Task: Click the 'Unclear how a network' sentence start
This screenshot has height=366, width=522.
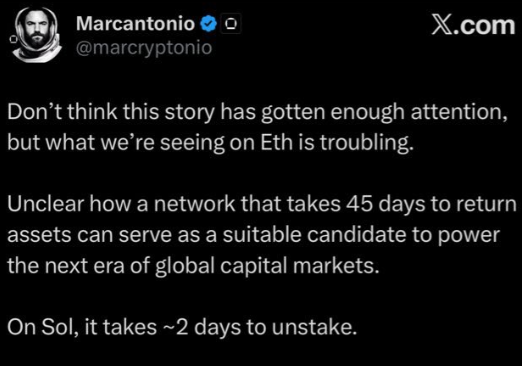Action: coord(121,204)
